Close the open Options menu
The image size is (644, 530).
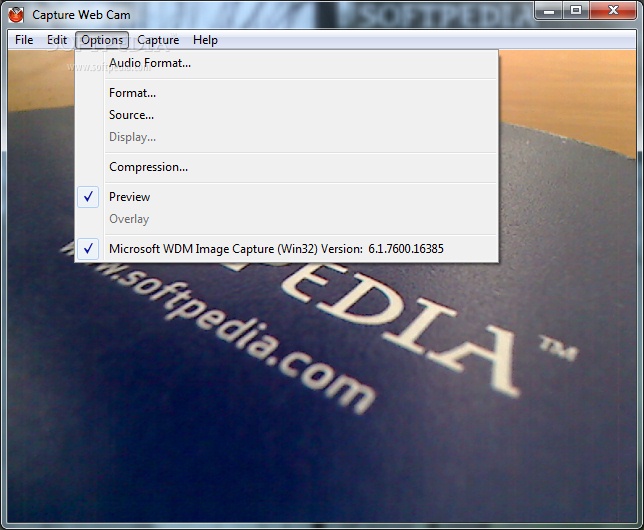(102, 40)
